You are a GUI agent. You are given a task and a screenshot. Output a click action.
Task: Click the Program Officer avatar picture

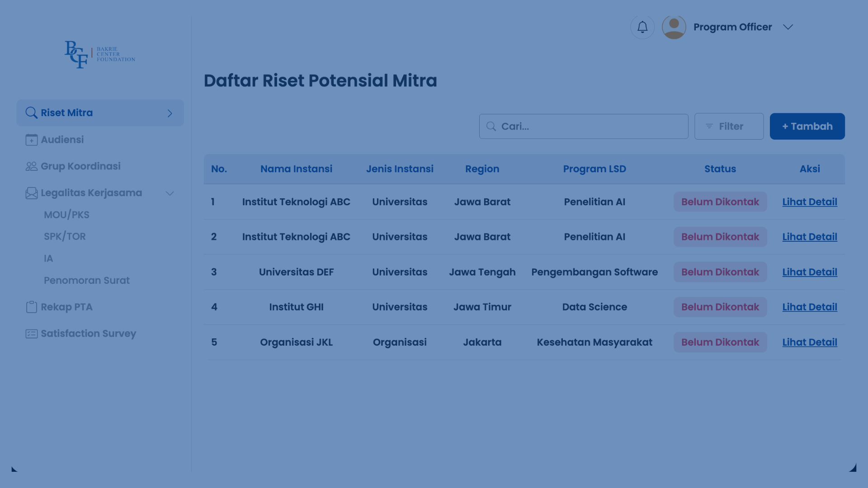click(674, 27)
